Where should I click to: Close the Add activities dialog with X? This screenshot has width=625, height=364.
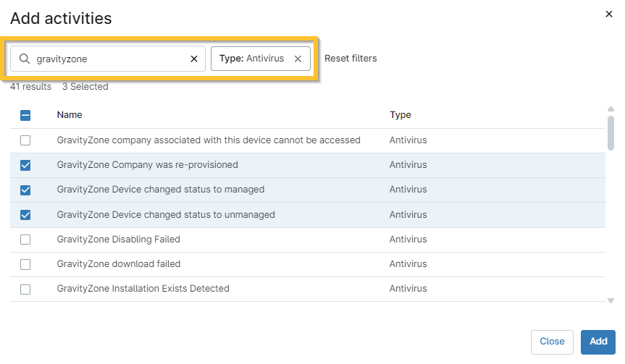[x=609, y=14]
